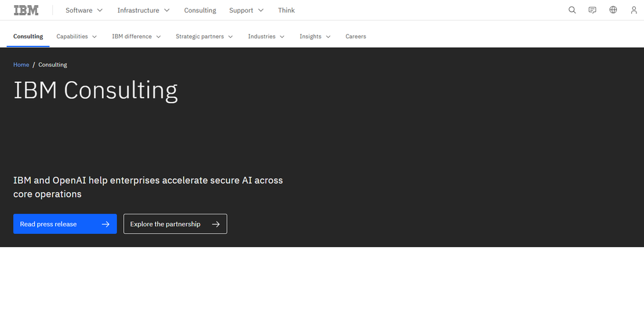Open the Think navigation link
The height and width of the screenshot is (320, 644).
coord(286,10)
